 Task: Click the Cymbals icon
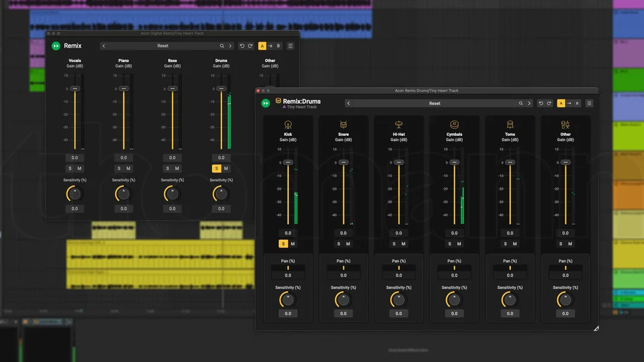tap(454, 125)
